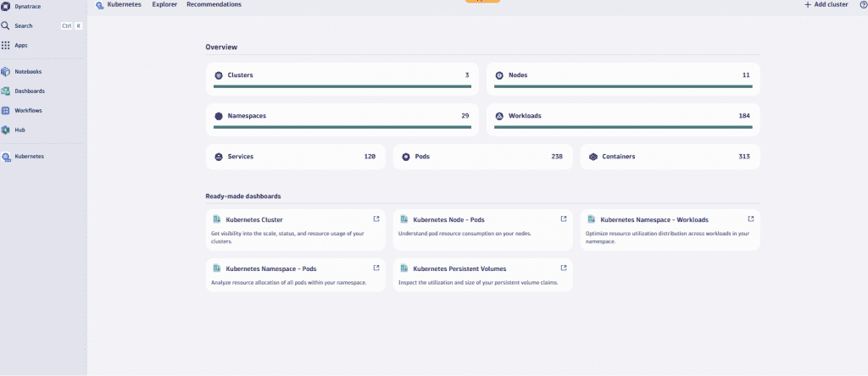Open the Hub icon in sidebar
The image size is (868, 376).
click(6, 130)
